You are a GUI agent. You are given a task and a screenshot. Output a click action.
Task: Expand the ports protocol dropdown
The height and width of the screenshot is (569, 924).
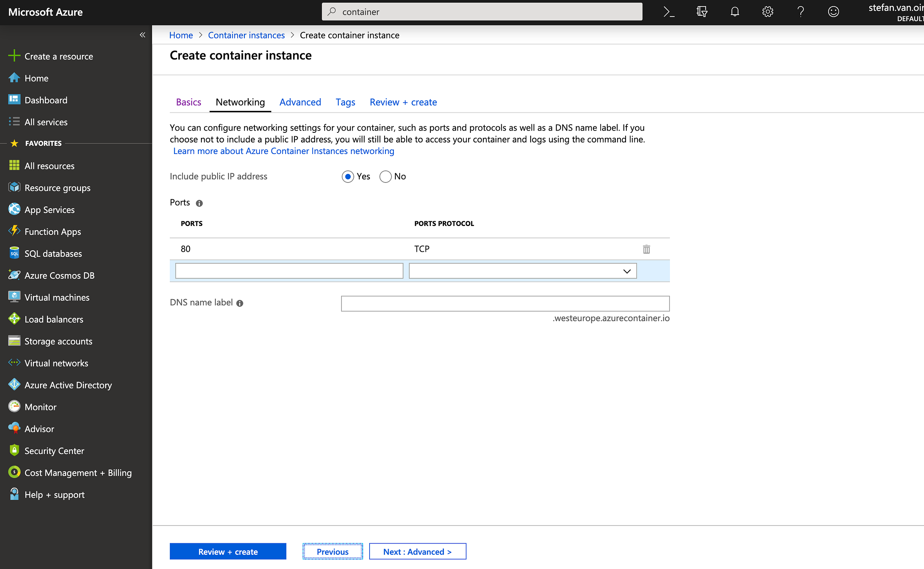(522, 271)
